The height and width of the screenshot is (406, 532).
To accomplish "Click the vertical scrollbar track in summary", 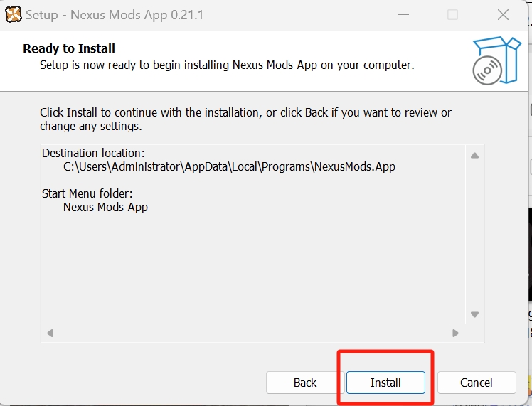I will tap(474, 235).
